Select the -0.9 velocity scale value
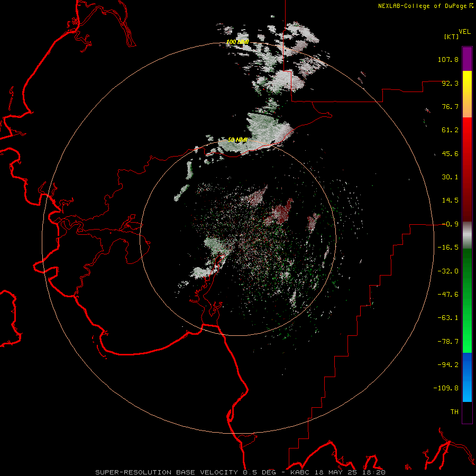This screenshot has height=476, width=476. pos(450,224)
